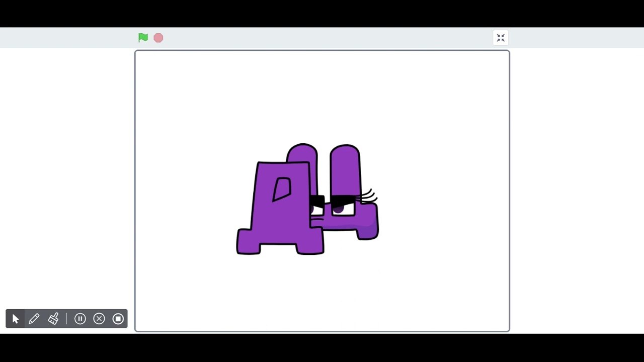
Task: Click the purple letter character in front
Action: pos(281,208)
